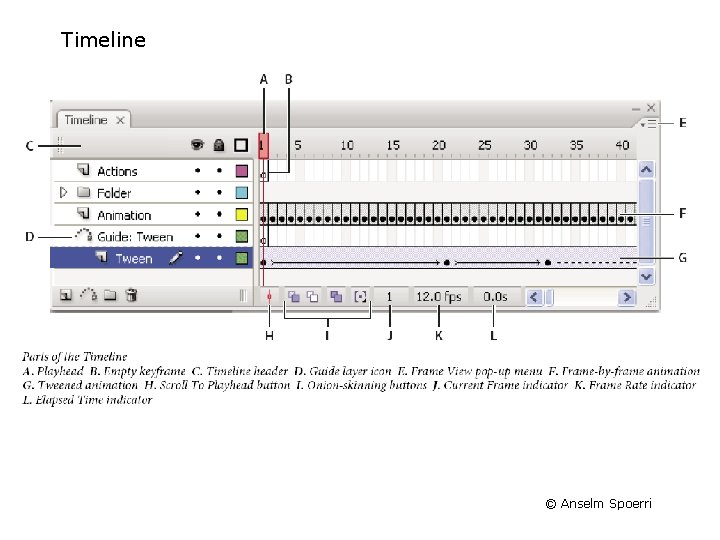720x540 pixels.
Task: Click the Actions layer page icon
Action: pos(84,170)
